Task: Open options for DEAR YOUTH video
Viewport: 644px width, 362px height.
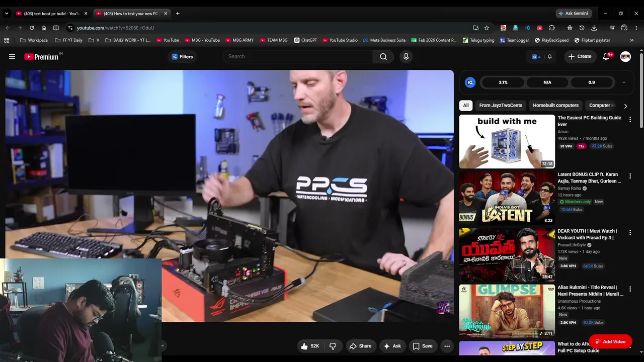Action: click(x=630, y=233)
